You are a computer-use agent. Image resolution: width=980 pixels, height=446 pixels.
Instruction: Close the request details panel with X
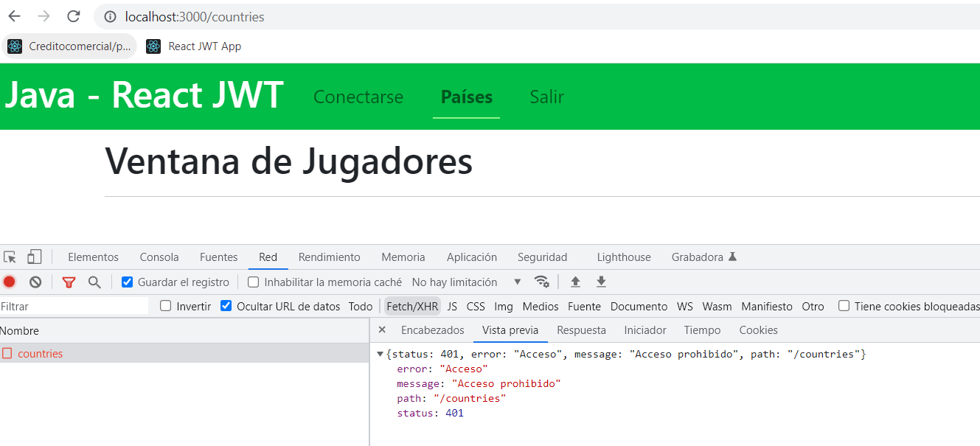pyautogui.click(x=382, y=330)
